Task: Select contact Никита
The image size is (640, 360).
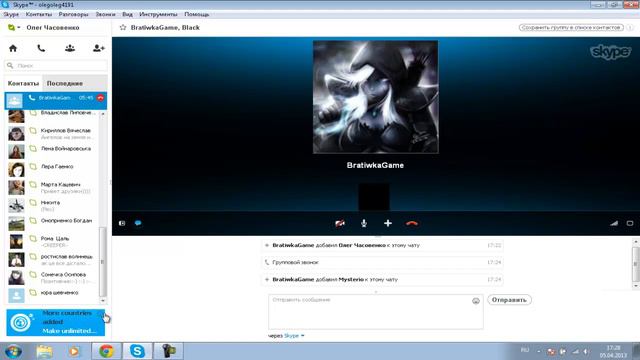Action: coord(51,205)
